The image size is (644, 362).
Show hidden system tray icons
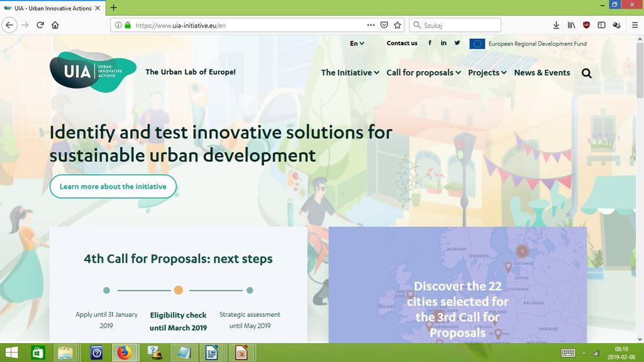point(584,353)
